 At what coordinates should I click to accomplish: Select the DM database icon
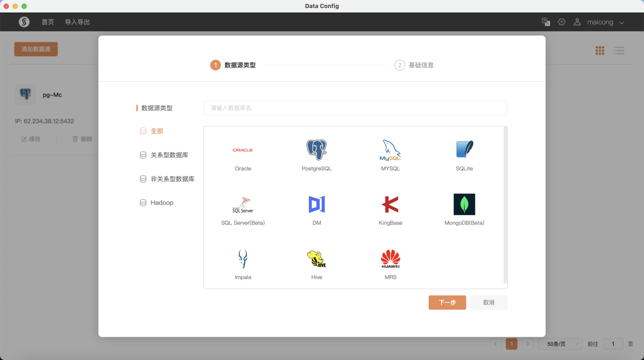(316, 204)
